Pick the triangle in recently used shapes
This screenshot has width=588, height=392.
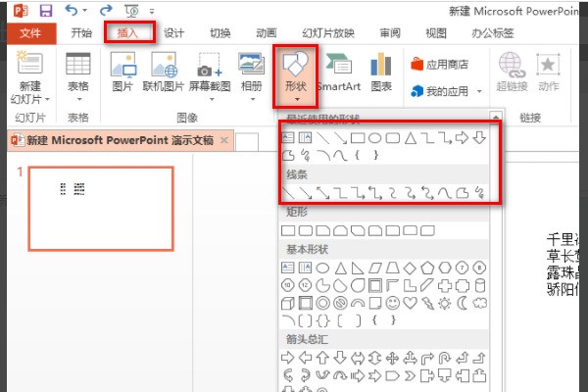pyautogui.click(x=411, y=138)
